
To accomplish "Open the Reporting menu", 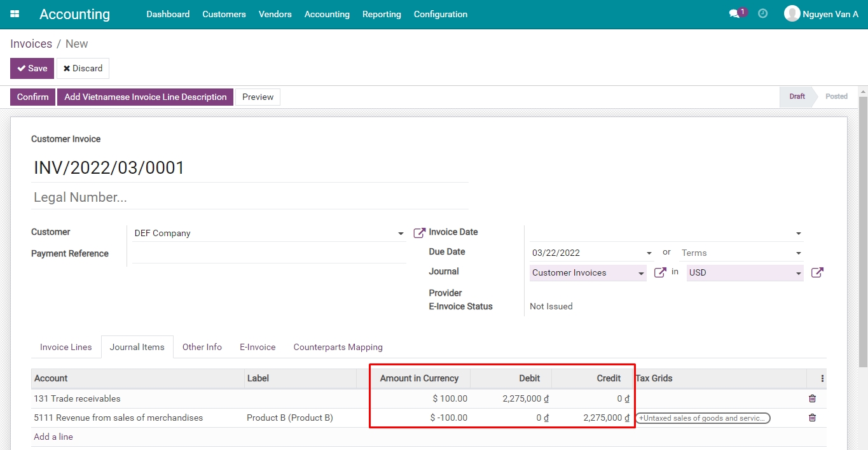I will [x=381, y=14].
